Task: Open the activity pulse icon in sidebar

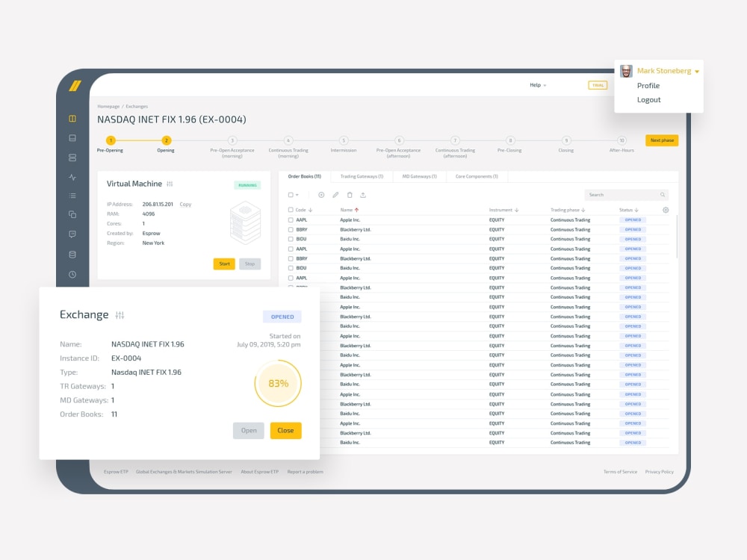Action: tap(72, 177)
